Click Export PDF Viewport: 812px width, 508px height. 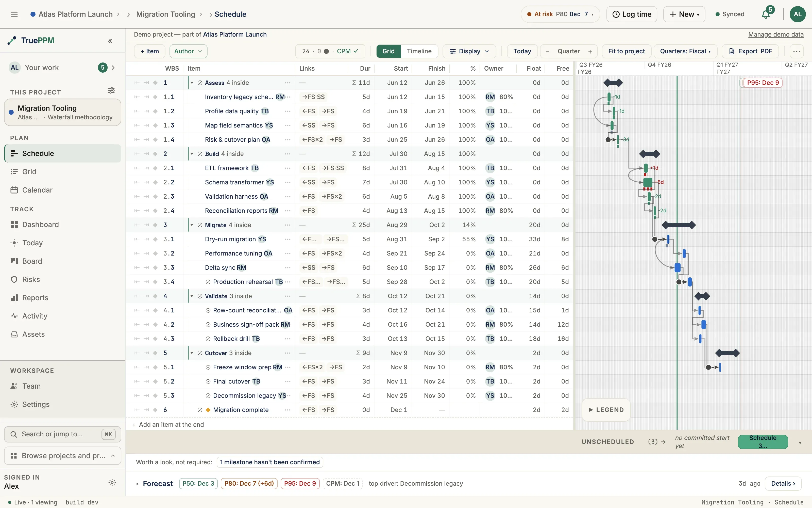(750, 51)
